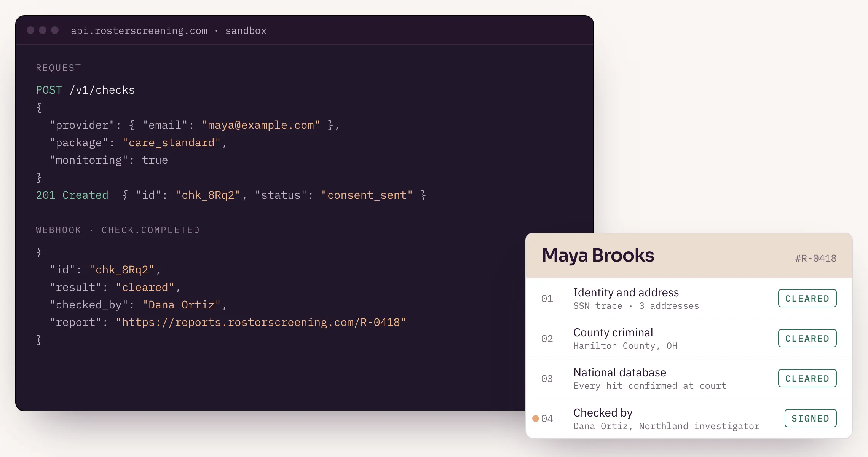Click the Identity and address row title
The width and height of the screenshot is (868, 457).
626,292
